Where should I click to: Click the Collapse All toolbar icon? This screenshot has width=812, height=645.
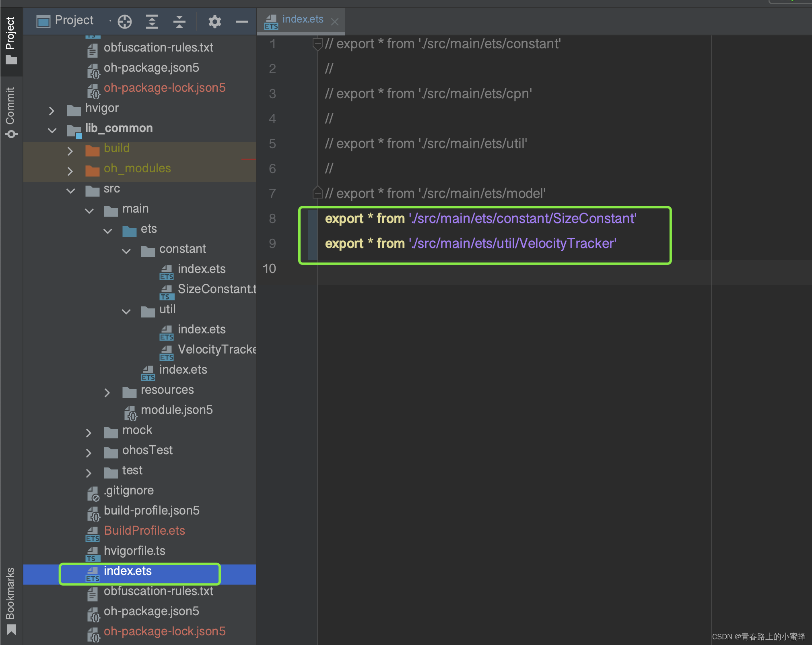click(x=179, y=21)
